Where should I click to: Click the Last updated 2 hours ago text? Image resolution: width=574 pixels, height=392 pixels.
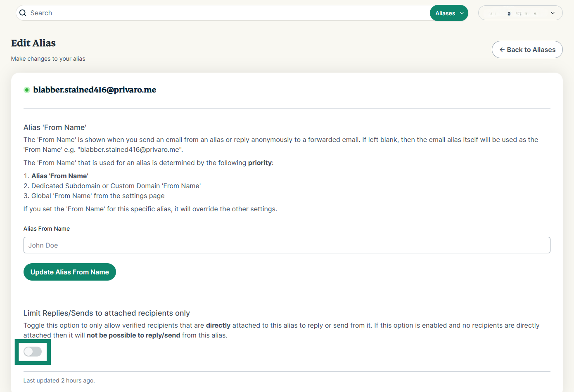[59, 380]
